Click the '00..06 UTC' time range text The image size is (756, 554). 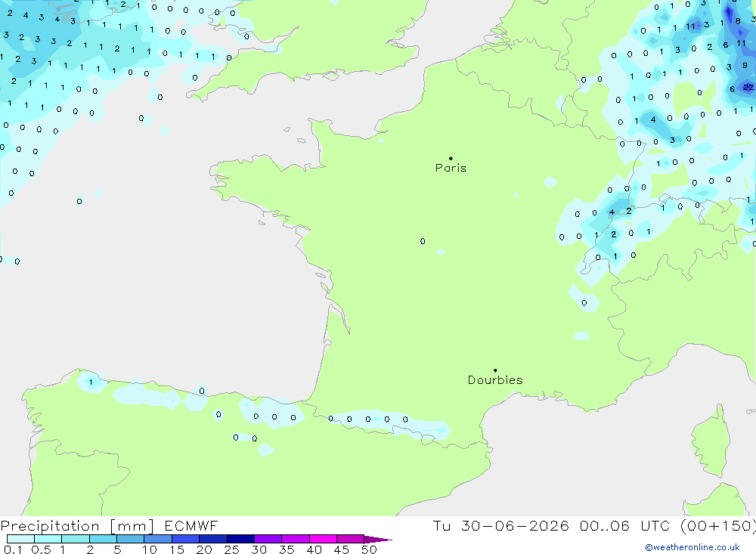pyautogui.click(x=624, y=526)
